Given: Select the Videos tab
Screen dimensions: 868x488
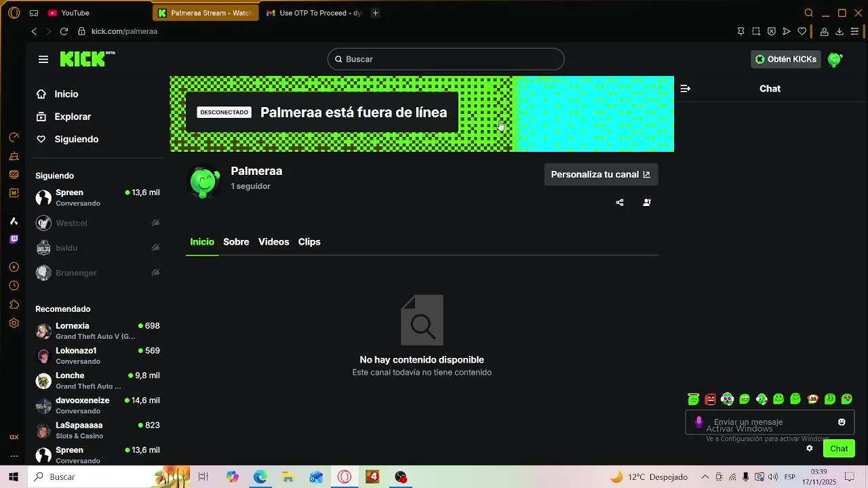Looking at the screenshot, I should [x=273, y=242].
